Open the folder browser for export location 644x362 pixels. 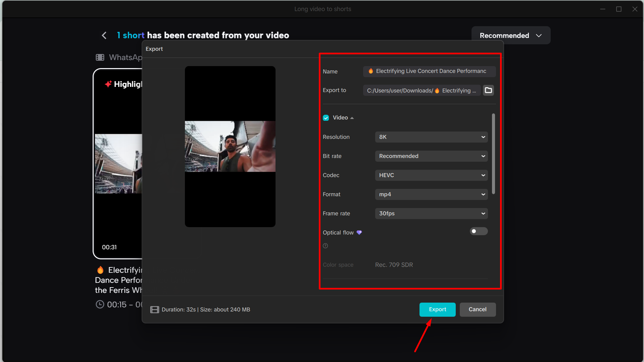point(488,90)
